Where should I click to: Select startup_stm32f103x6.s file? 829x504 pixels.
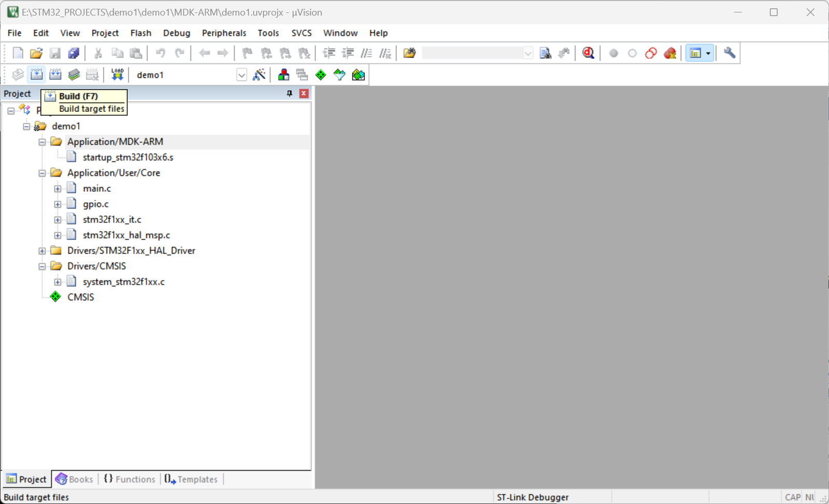click(x=128, y=157)
